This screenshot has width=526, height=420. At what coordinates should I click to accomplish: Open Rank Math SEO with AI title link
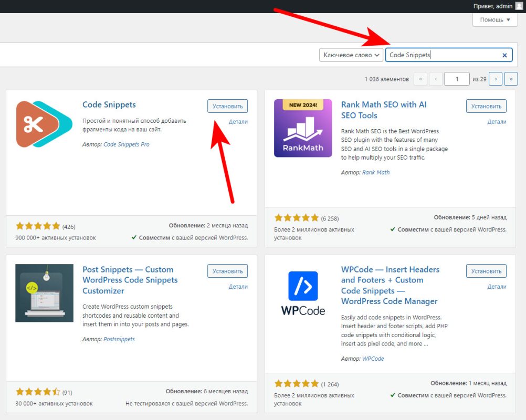pyautogui.click(x=384, y=110)
